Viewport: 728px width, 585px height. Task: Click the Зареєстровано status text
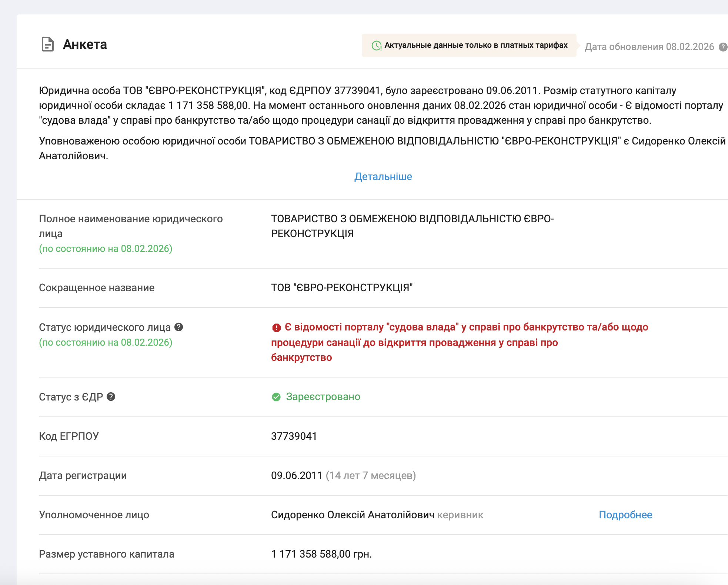pyautogui.click(x=323, y=397)
